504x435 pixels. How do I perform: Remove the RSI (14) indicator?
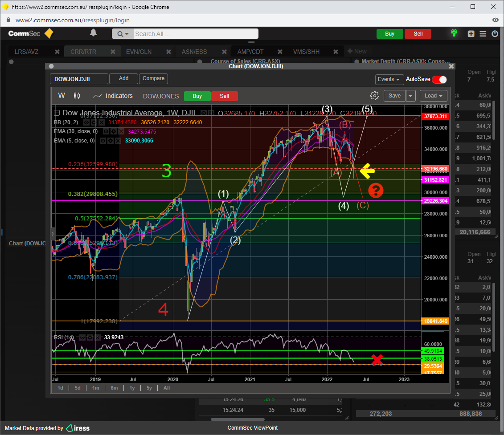click(98, 337)
